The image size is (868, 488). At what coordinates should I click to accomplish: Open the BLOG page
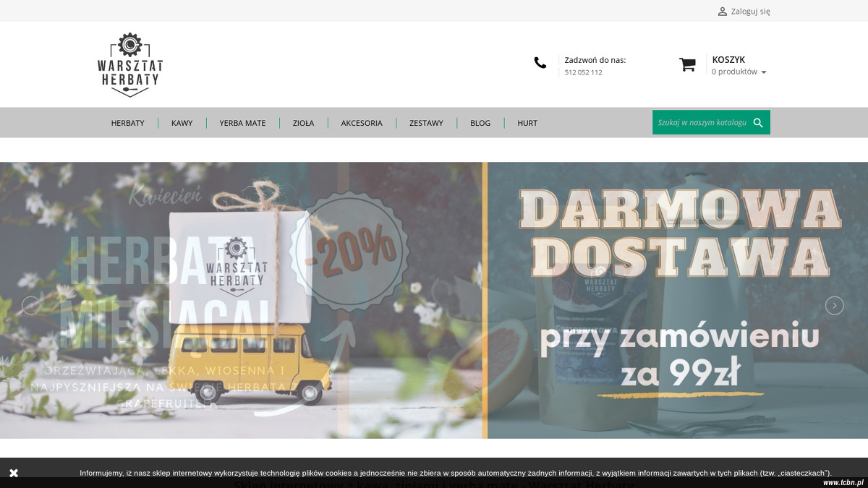480,123
